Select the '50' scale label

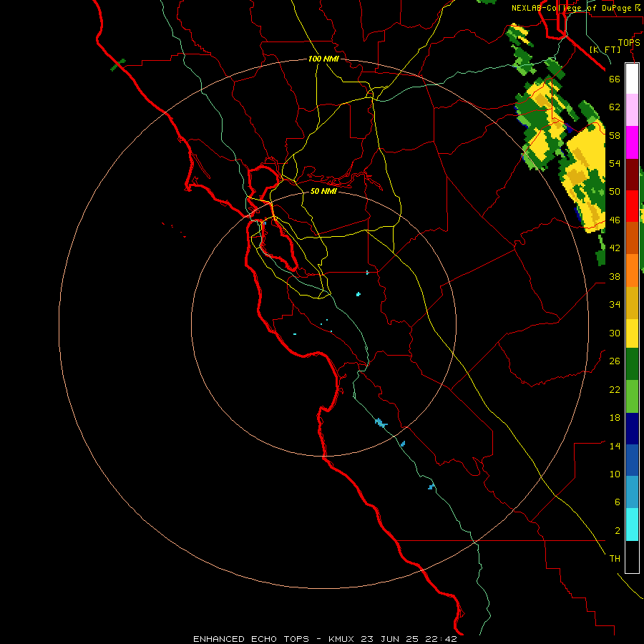615,192
